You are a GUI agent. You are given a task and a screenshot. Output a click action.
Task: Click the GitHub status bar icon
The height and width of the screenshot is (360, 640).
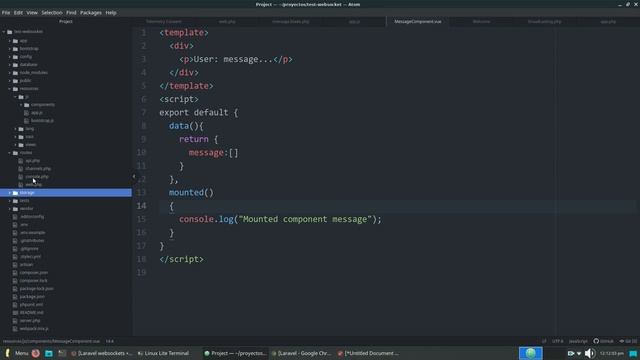(x=603, y=341)
